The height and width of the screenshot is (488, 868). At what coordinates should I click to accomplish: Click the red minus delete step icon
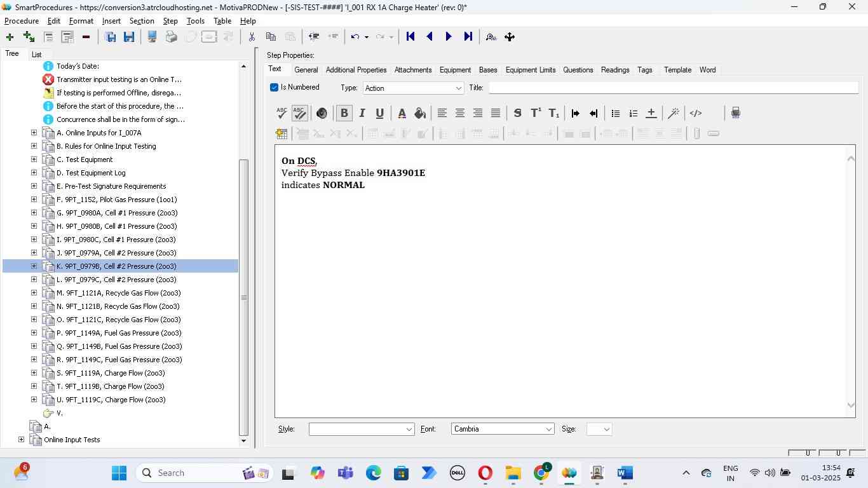point(86,37)
